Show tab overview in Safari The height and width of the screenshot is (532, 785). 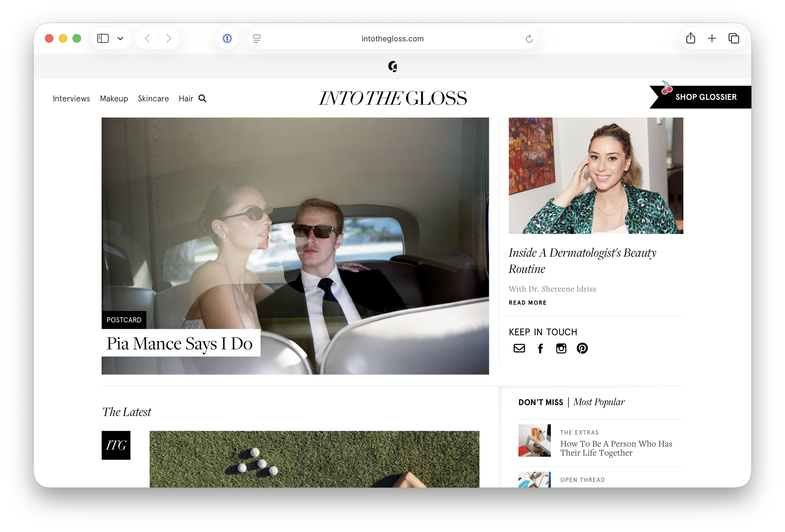(734, 39)
